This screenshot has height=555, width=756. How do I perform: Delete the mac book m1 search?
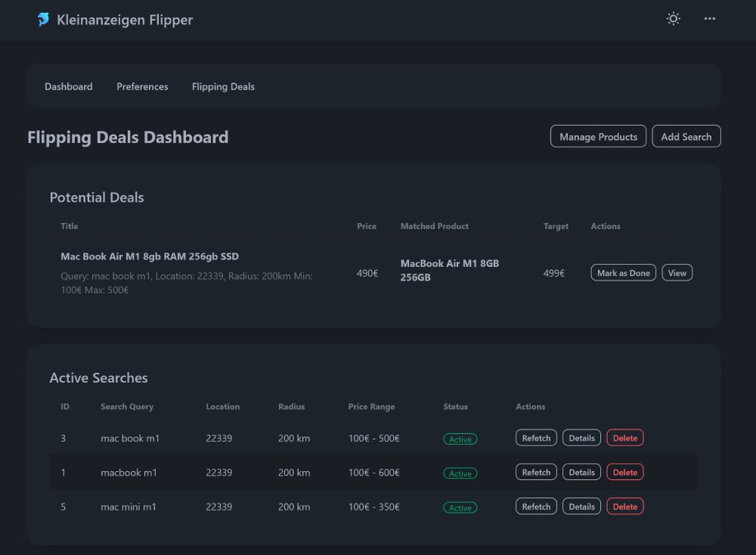625,438
